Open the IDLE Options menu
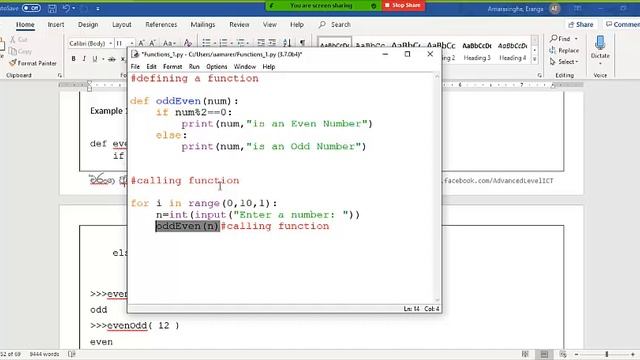Image resolution: width=640 pixels, height=360 pixels. coord(217,67)
